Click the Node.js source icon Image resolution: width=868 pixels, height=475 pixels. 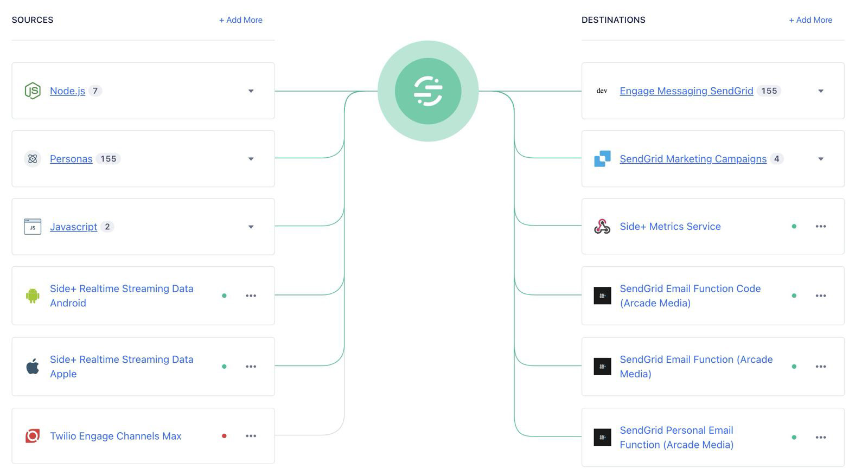coord(33,91)
